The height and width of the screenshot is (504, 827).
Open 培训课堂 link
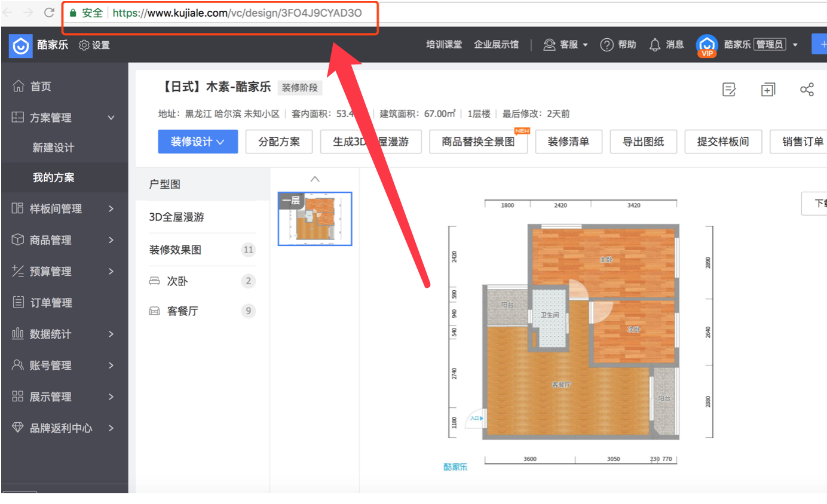tap(444, 45)
